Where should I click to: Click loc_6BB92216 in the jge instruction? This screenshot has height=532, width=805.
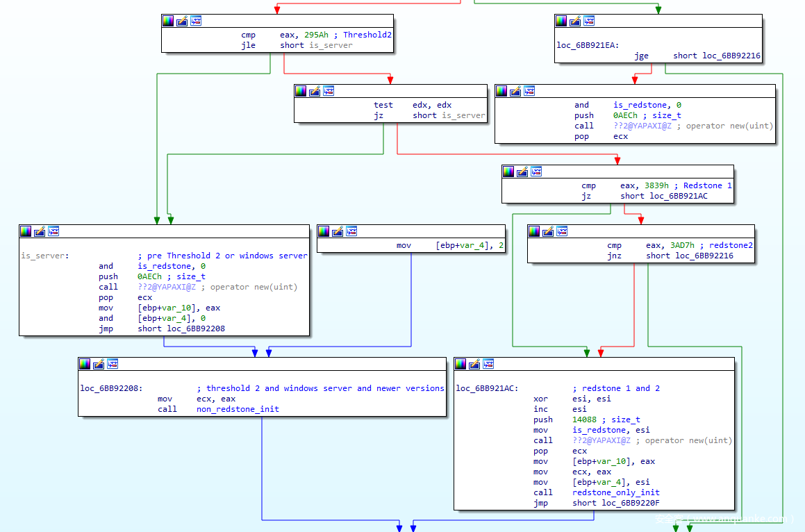tap(731, 56)
